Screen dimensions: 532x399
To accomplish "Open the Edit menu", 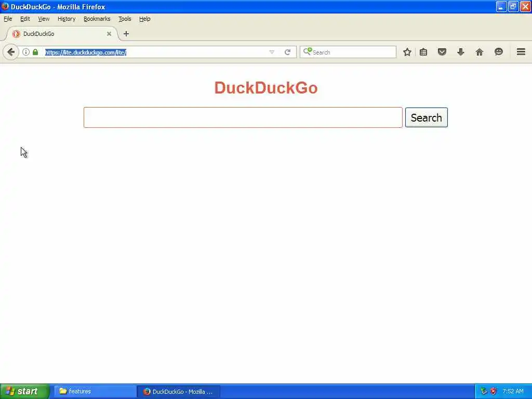I will pyautogui.click(x=25, y=19).
